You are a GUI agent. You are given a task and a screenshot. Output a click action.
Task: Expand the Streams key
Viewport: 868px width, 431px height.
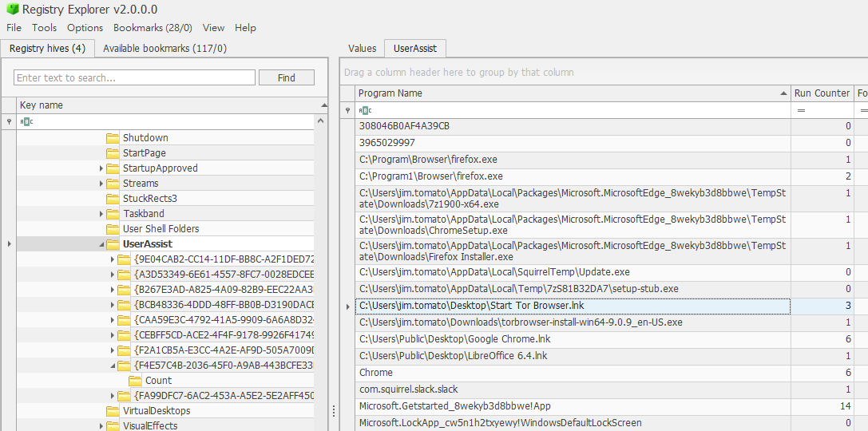pos(101,183)
